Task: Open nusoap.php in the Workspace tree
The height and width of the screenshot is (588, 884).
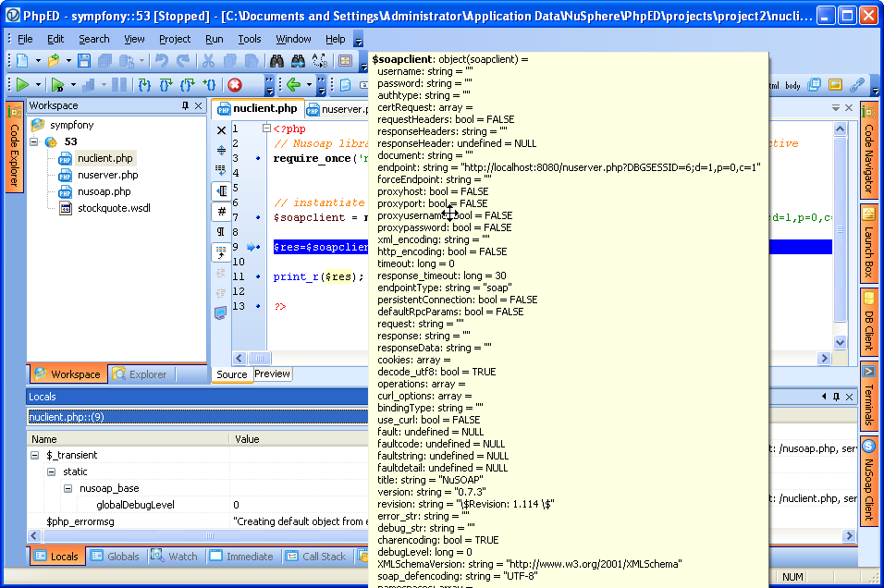Action: (104, 191)
